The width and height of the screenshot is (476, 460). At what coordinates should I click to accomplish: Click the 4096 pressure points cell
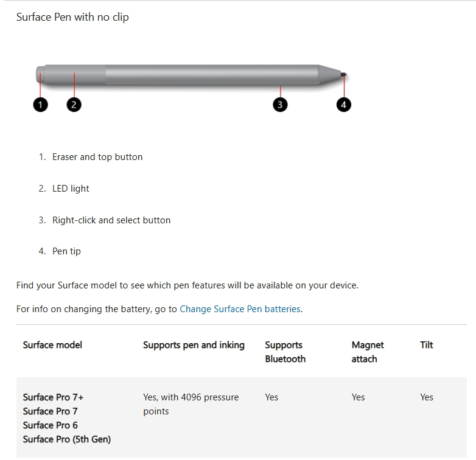pyautogui.click(x=191, y=404)
